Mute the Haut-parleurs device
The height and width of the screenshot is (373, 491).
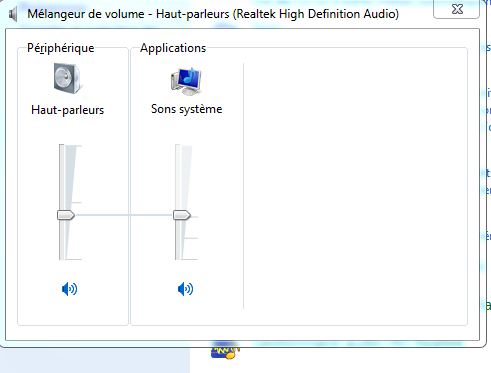click(69, 289)
